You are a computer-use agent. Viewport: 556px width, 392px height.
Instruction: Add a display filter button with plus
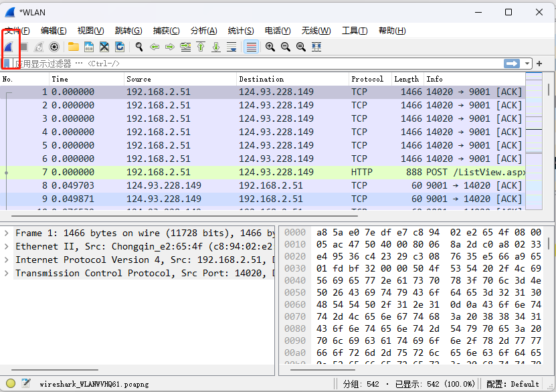click(539, 64)
